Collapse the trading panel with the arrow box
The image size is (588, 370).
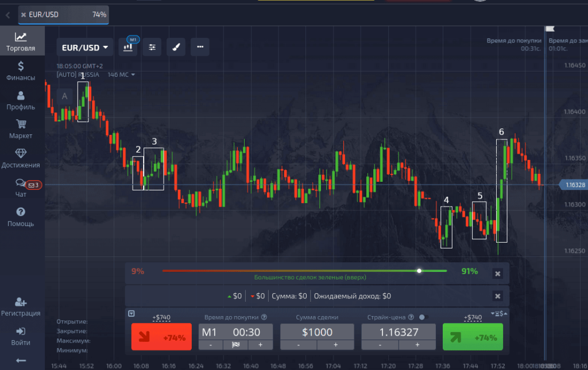tap(131, 314)
